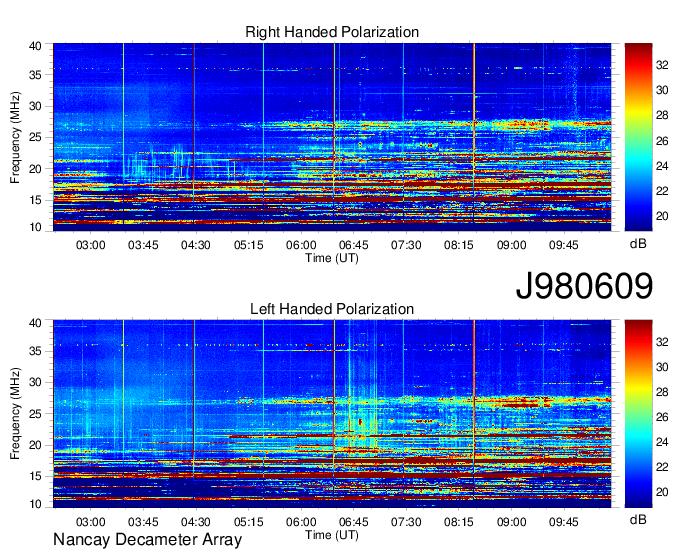The image size is (680, 552).
Task: Click the 30 dB label on the bottom color bar
Action: click(x=662, y=367)
